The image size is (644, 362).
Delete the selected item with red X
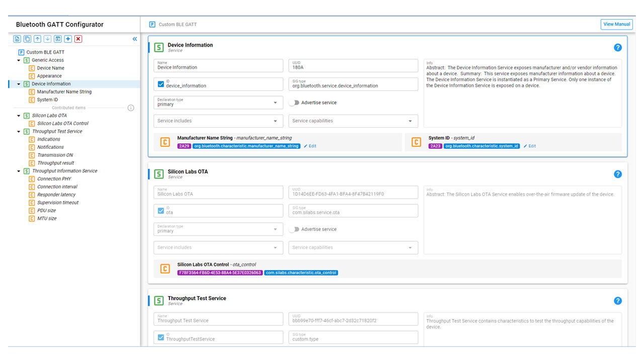click(78, 39)
